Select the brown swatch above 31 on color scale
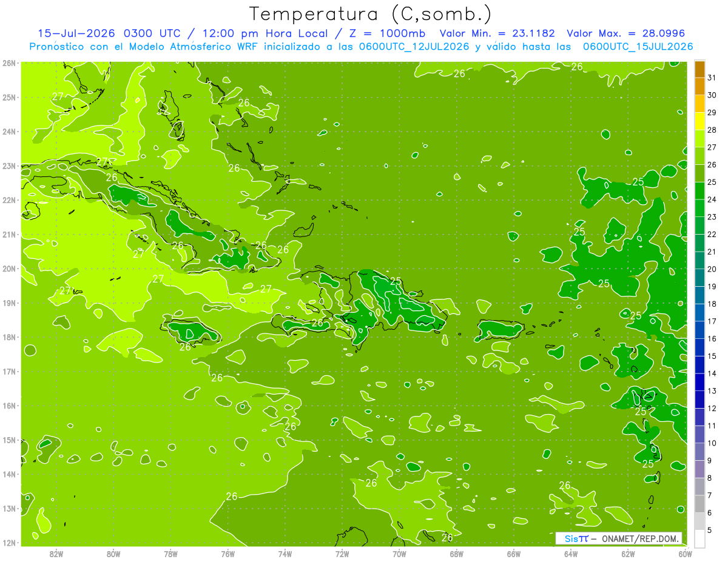The image size is (728, 562). tap(699, 70)
